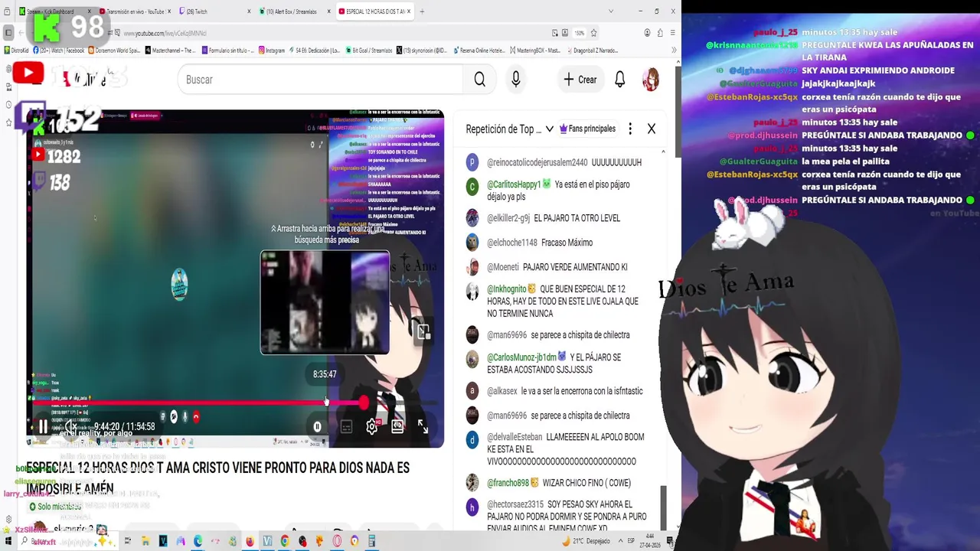Viewport: 980px width, 551px height.
Task: Toggle the autoplay switch in the player
Action: pyautogui.click(x=317, y=427)
